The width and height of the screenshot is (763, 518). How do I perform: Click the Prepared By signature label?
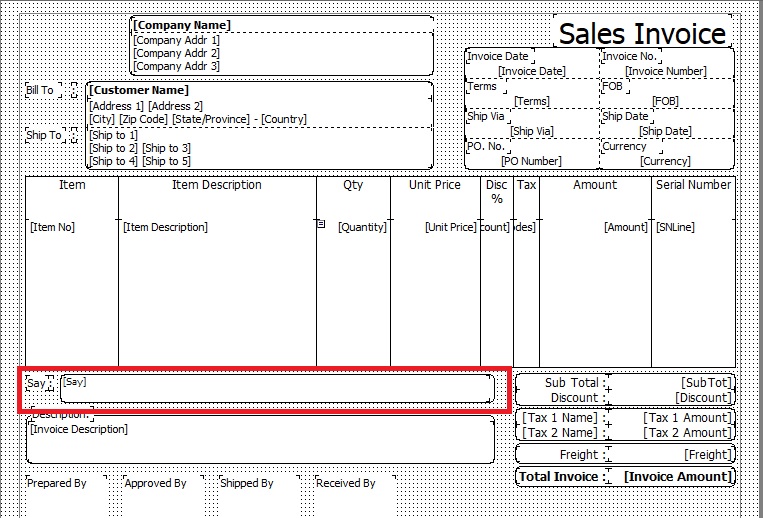point(57,484)
